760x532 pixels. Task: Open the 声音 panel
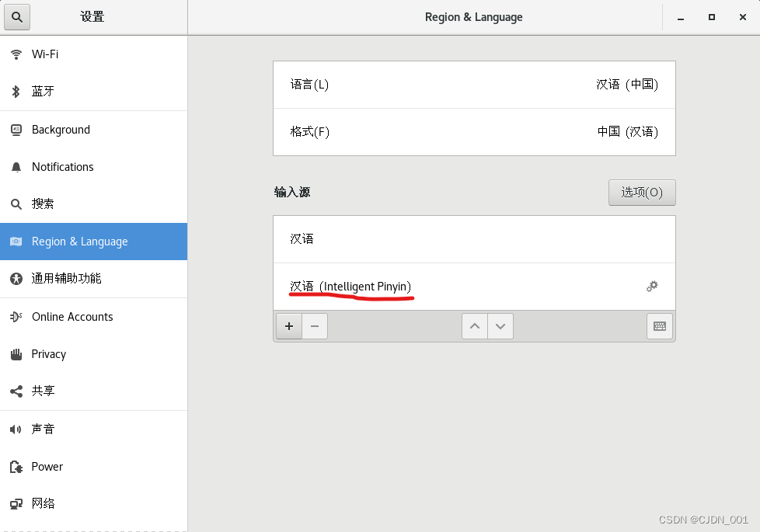point(93,429)
